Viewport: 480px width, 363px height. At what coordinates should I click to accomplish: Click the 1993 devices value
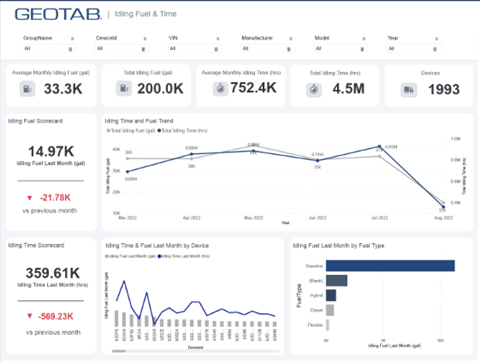(x=444, y=89)
